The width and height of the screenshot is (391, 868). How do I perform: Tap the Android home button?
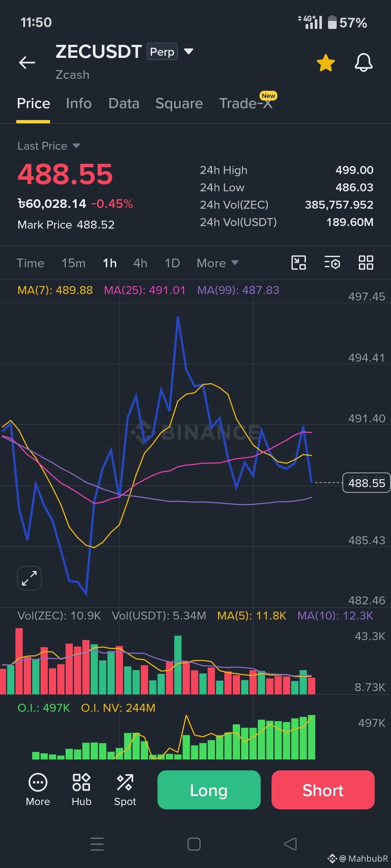click(194, 844)
